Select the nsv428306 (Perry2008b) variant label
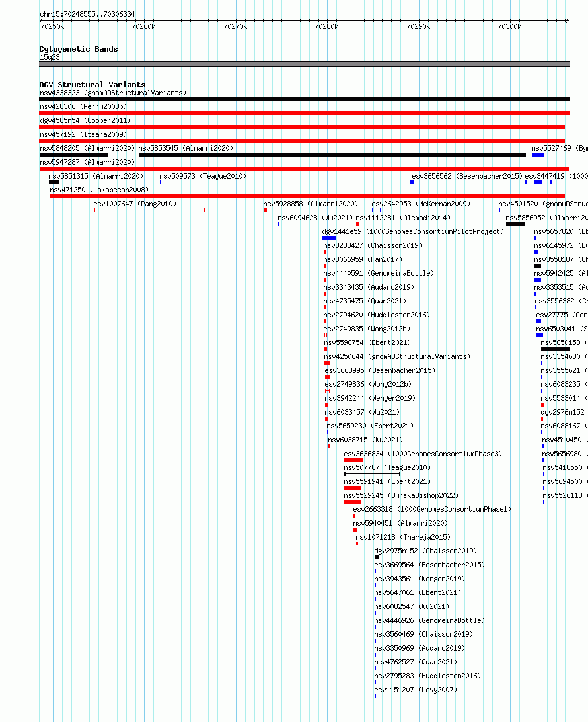 tap(83, 106)
